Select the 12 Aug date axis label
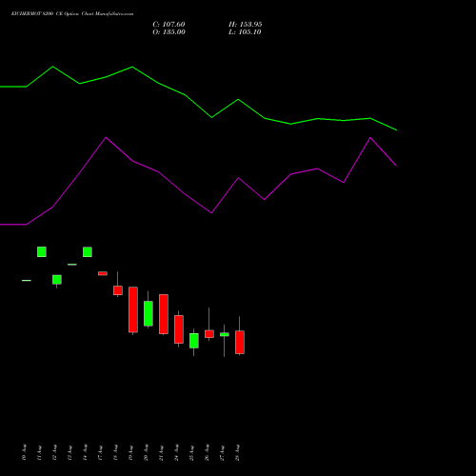476x476 pixels. 55,452
